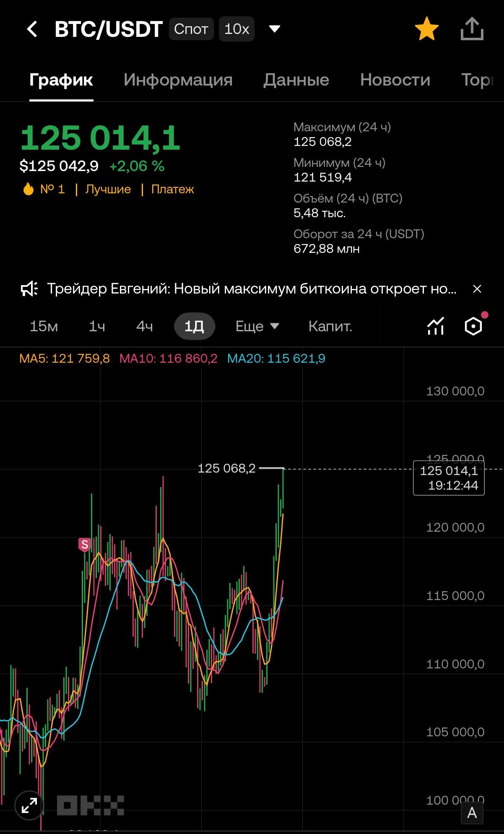Open the Трейдер Евгений announcement
The width and height of the screenshot is (504, 834).
(x=252, y=289)
